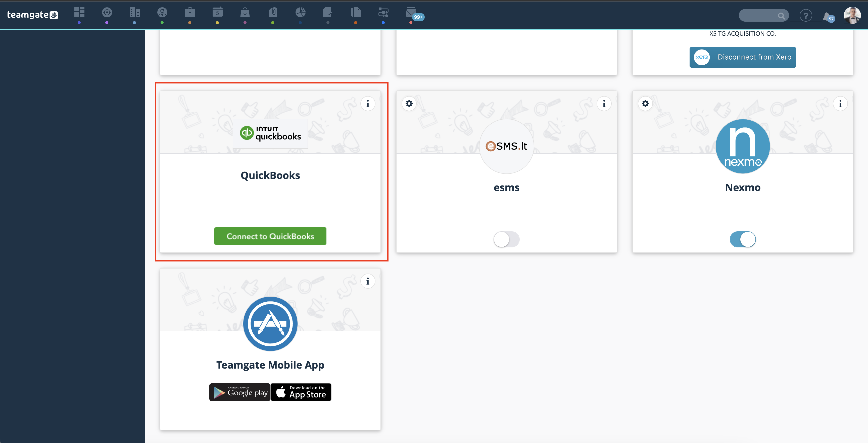Open the notes document with pen icon
The width and height of the screenshot is (868, 443).
coord(327,13)
